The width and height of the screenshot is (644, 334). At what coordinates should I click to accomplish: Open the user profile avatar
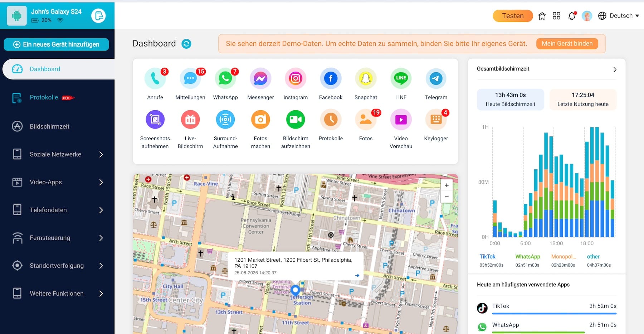coord(587,16)
